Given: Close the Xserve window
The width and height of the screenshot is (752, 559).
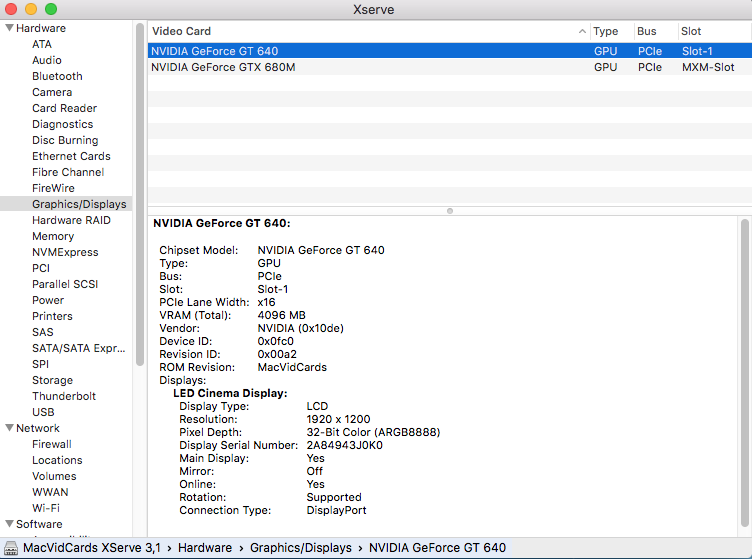Looking at the screenshot, I should pos(11,9).
